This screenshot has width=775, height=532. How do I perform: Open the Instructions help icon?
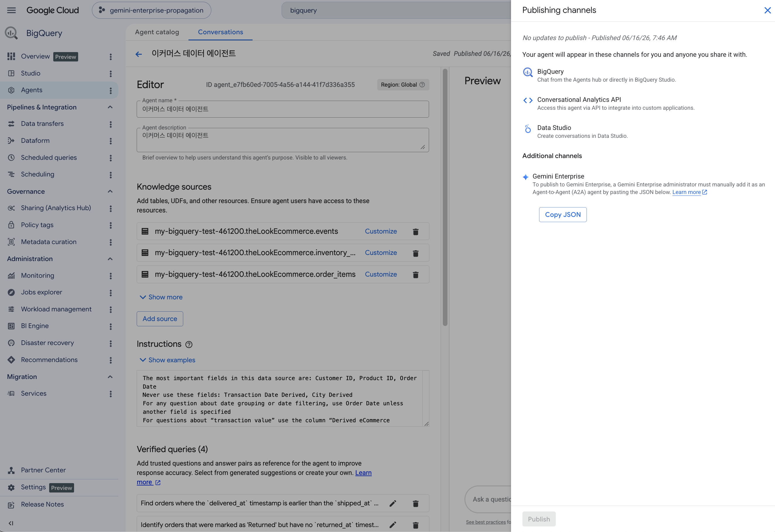189,345
